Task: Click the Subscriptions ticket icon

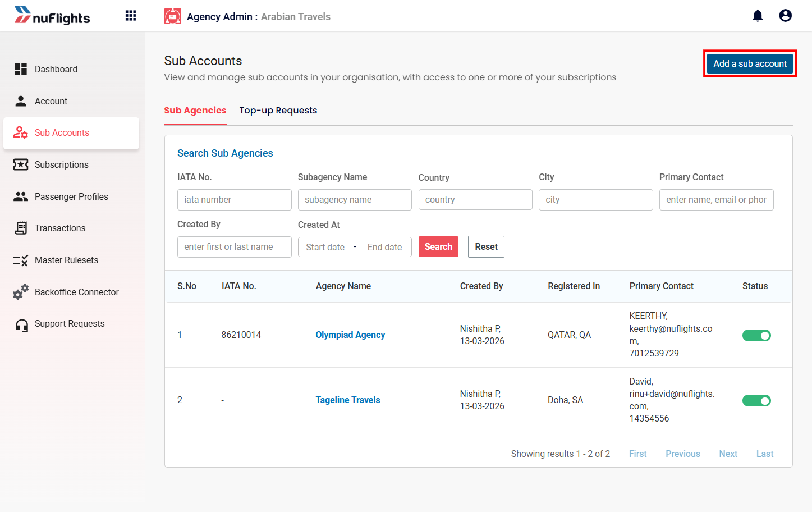Action: pos(21,164)
